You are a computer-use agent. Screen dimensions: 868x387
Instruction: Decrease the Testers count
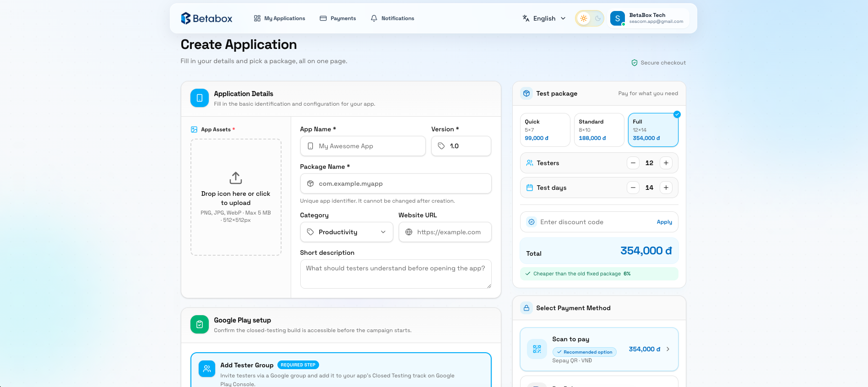(x=633, y=163)
